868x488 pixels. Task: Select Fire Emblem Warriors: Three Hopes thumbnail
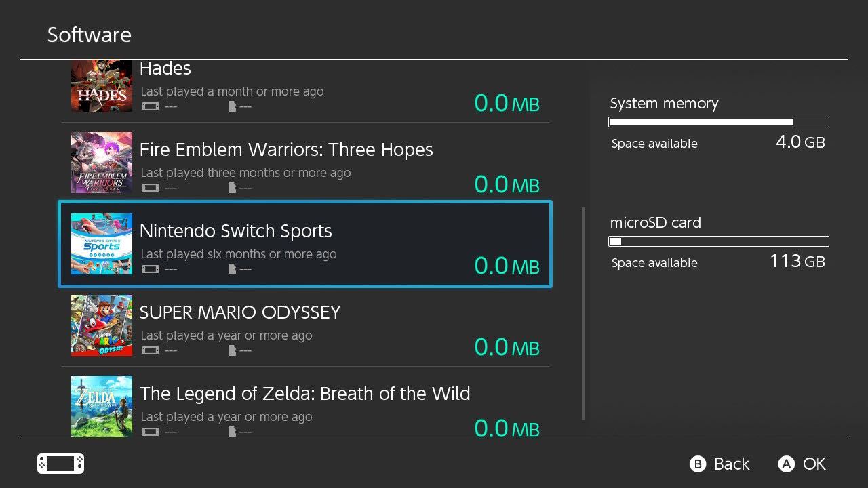tap(102, 163)
